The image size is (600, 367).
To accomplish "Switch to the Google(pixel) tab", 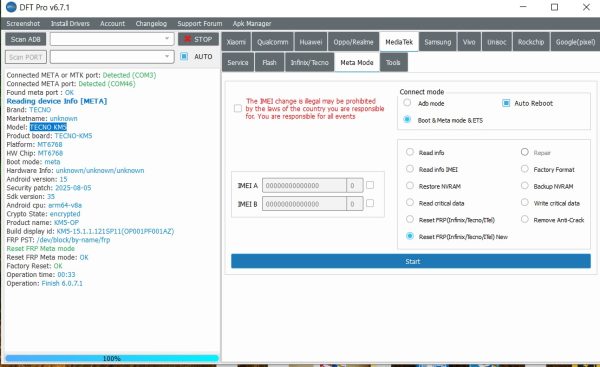I will coord(575,42).
